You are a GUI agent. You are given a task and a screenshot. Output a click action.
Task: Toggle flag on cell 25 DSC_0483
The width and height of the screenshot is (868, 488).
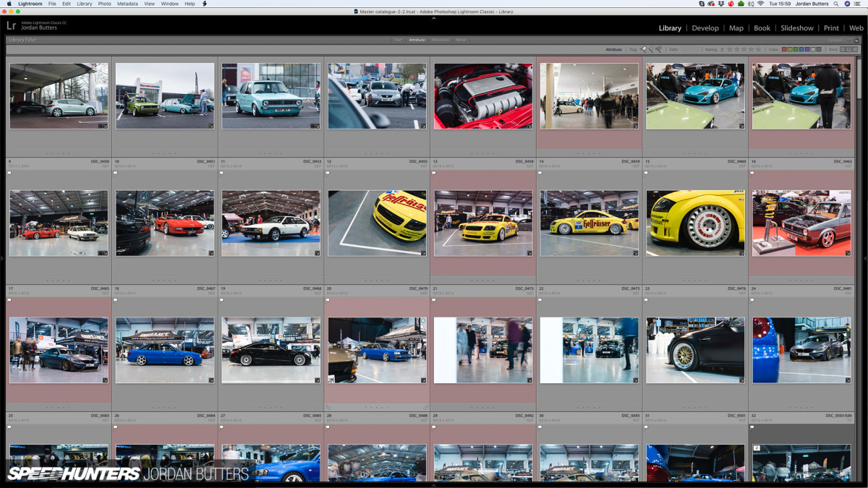click(9, 427)
